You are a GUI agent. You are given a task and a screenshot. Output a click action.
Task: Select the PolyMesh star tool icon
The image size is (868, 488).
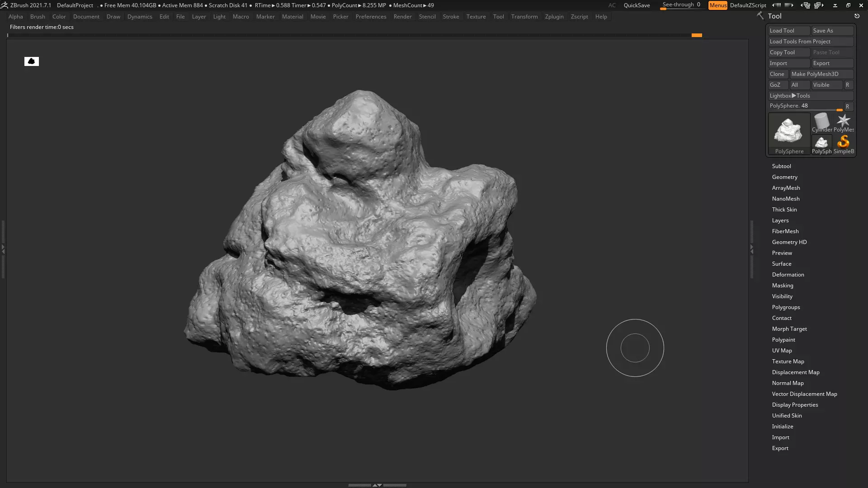click(x=843, y=122)
